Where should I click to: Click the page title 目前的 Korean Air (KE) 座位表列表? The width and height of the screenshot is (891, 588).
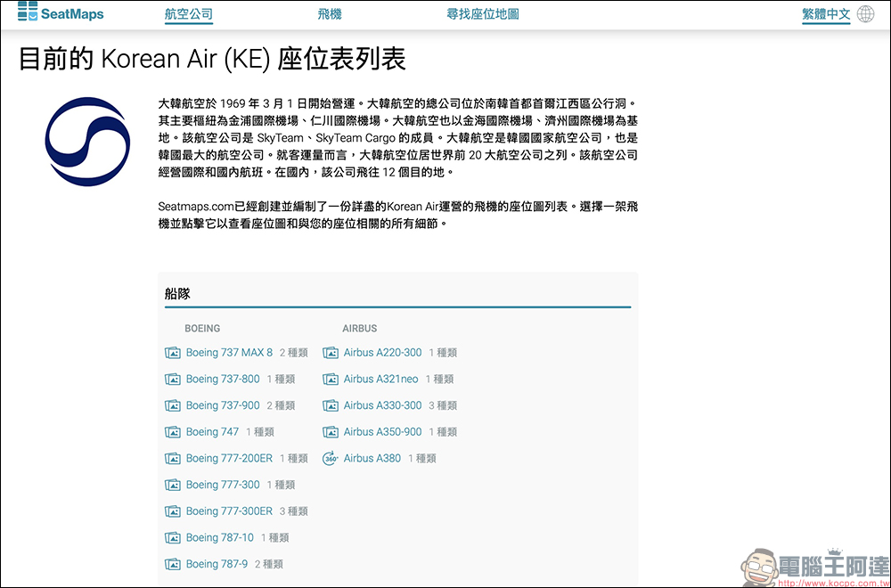[x=213, y=59]
